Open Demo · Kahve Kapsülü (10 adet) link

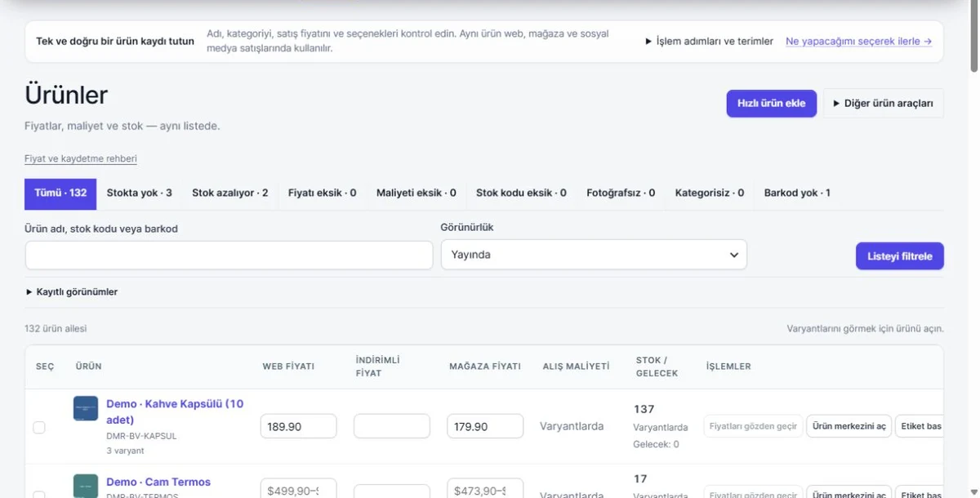click(x=175, y=411)
